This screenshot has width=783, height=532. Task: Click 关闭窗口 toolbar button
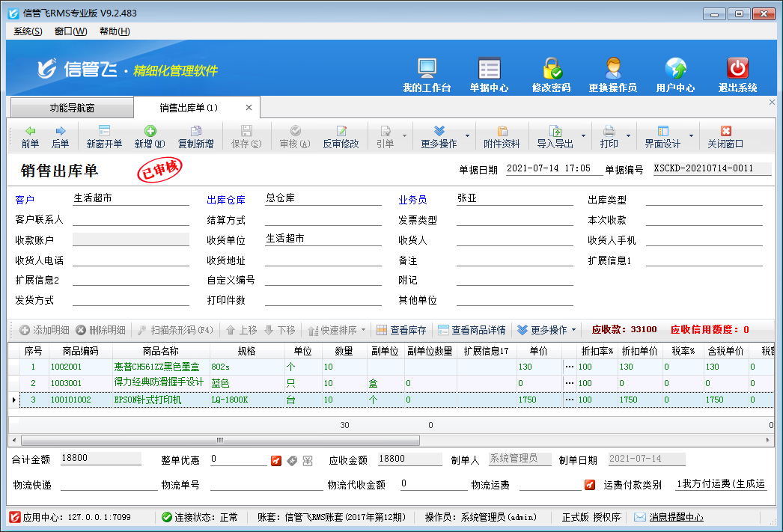click(x=725, y=136)
